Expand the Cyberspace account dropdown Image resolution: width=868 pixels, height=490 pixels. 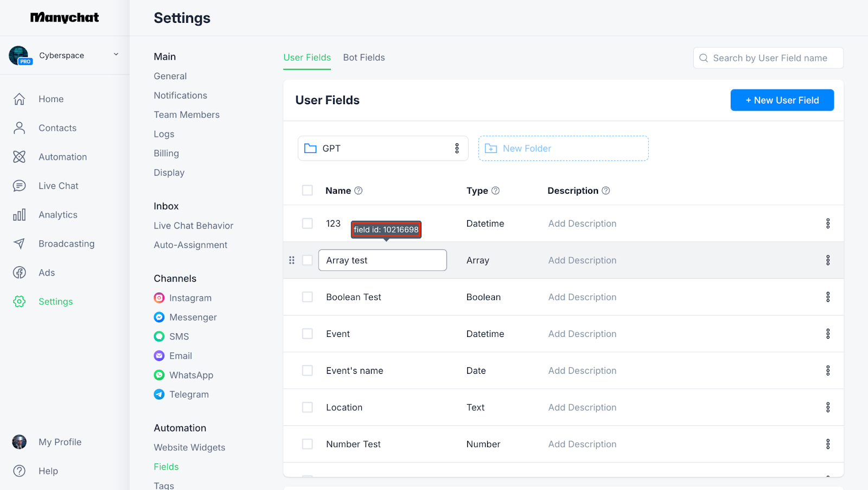coord(116,55)
